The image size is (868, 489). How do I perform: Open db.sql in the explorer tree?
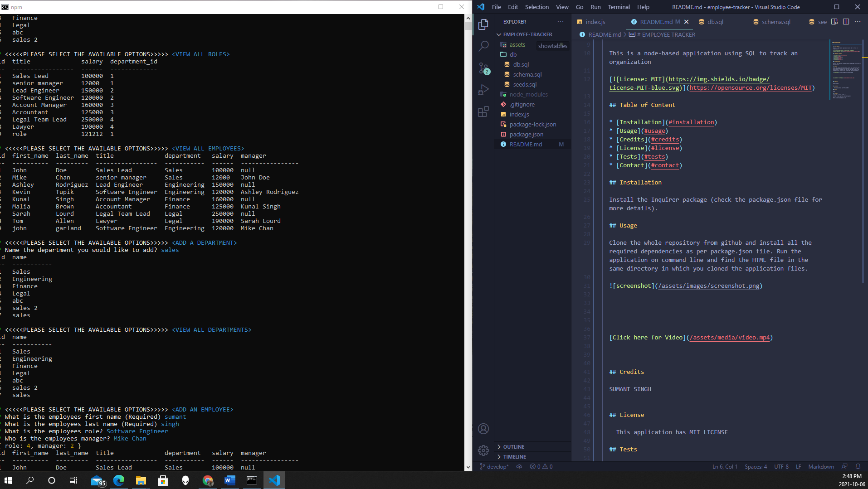521,64
